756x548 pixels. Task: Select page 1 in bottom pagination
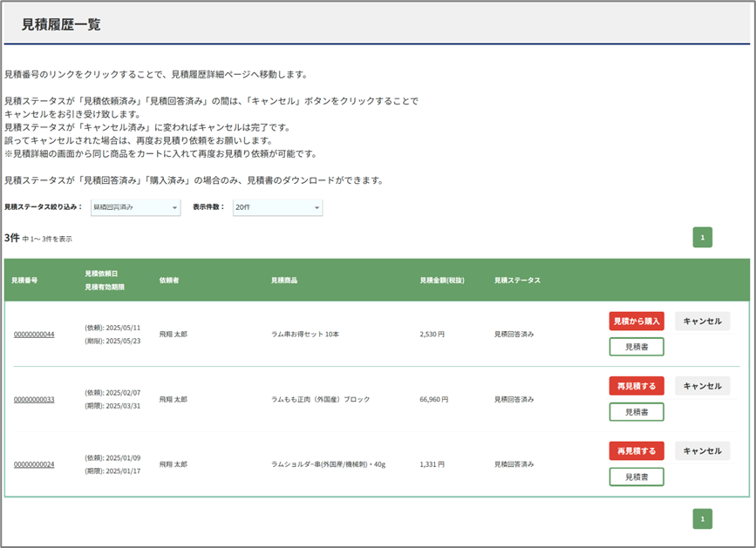point(703,519)
